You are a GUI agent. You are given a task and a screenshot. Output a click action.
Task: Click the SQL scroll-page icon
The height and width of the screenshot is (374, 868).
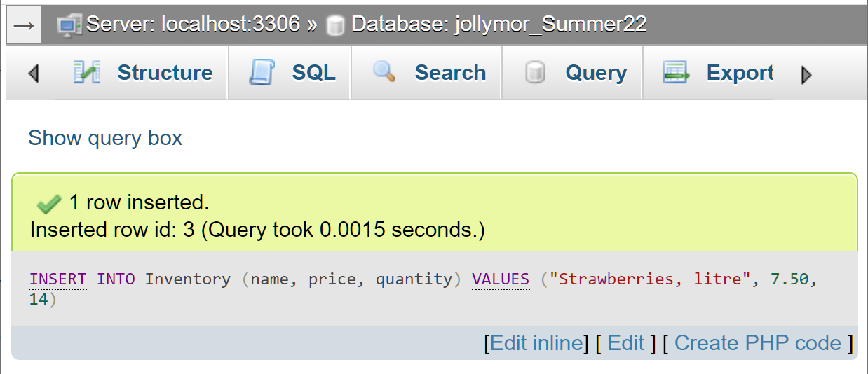pos(262,73)
